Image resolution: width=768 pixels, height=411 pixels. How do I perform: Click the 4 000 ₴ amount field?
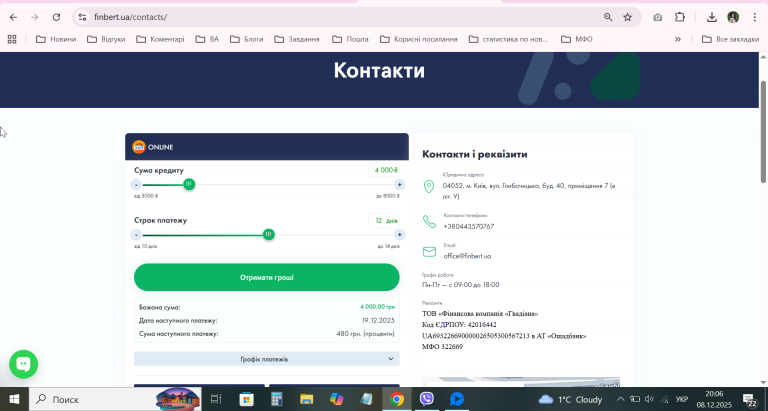click(x=384, y=170)
